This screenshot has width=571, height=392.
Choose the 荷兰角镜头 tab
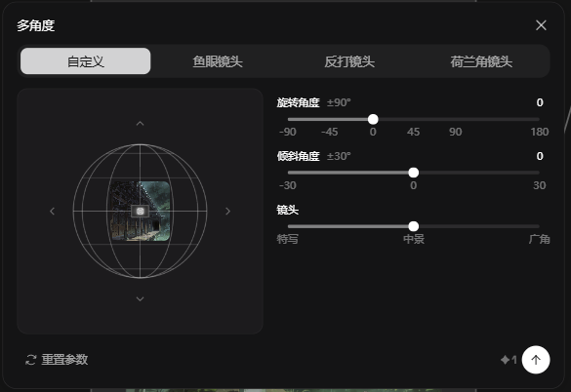481,61
